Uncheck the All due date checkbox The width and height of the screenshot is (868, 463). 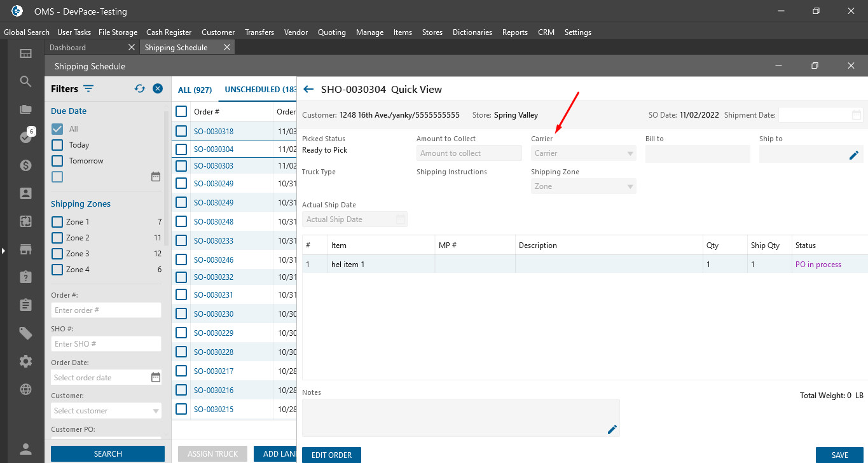(57, 129)
